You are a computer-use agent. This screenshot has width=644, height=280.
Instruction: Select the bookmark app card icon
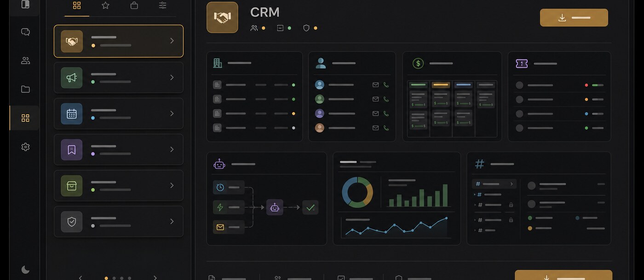tap(72, 149)
